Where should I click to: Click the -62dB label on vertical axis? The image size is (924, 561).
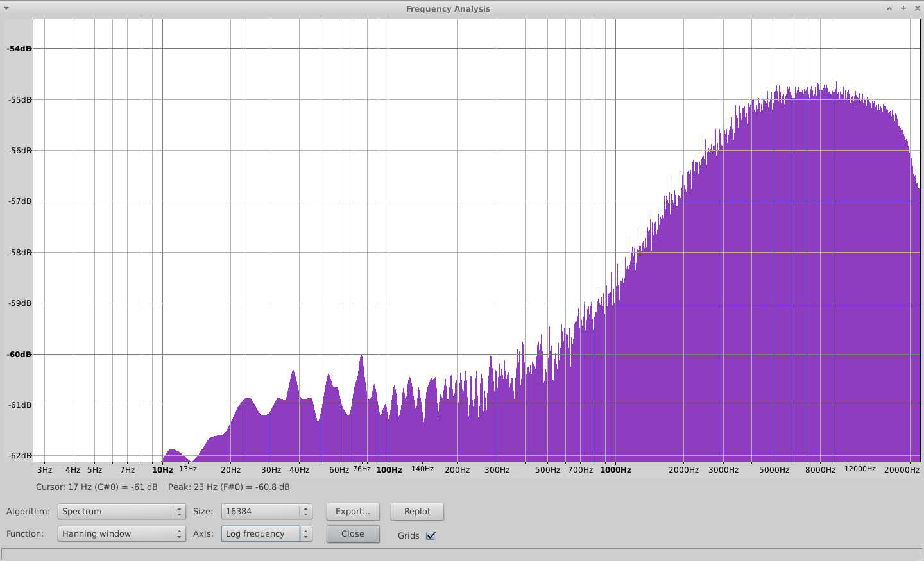(19, 456)
